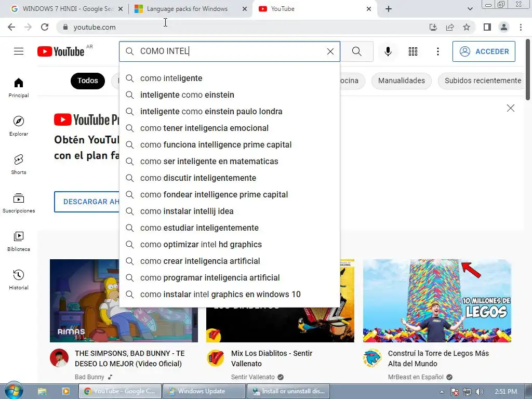Click the YouTube logo

[61, 51]
